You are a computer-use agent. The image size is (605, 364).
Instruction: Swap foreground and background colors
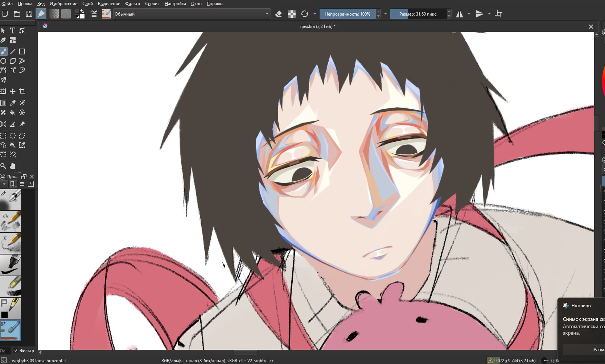[82, 11]
